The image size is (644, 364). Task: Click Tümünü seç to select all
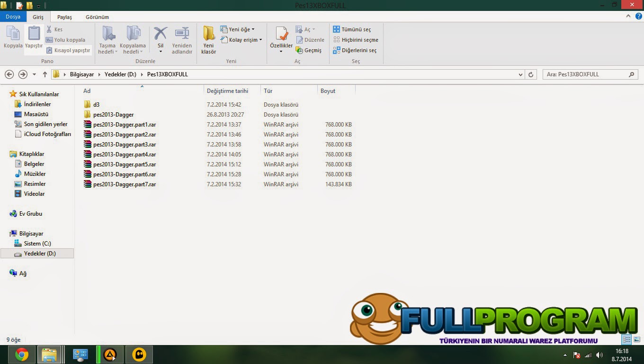(352, 29)
